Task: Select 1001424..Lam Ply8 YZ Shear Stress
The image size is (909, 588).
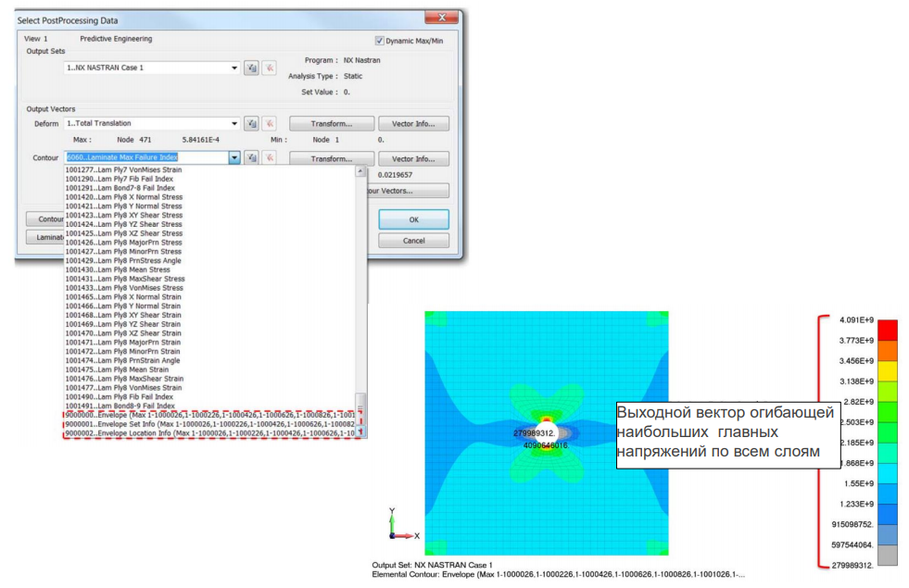Action: click(x=123, y=224)
